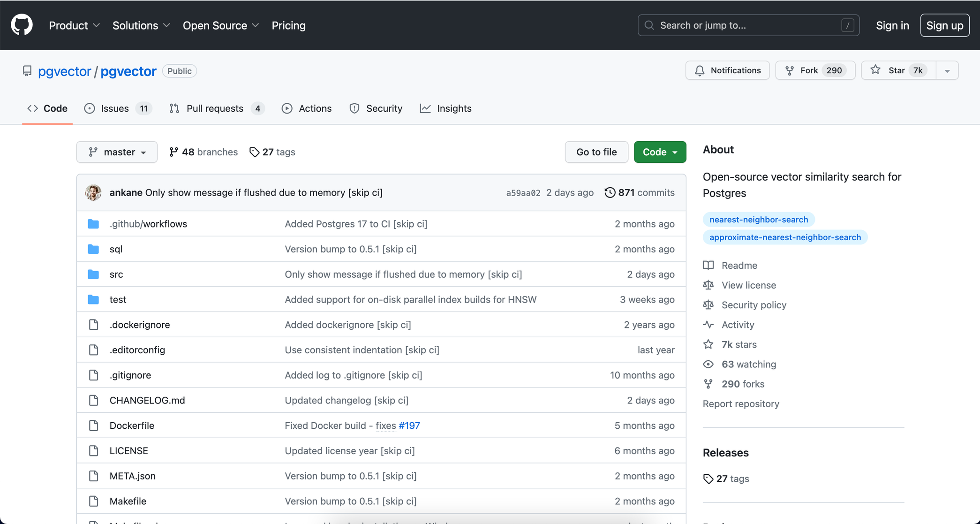Open the Pull requests tab

pyautogui.click(x=215, y=108)
